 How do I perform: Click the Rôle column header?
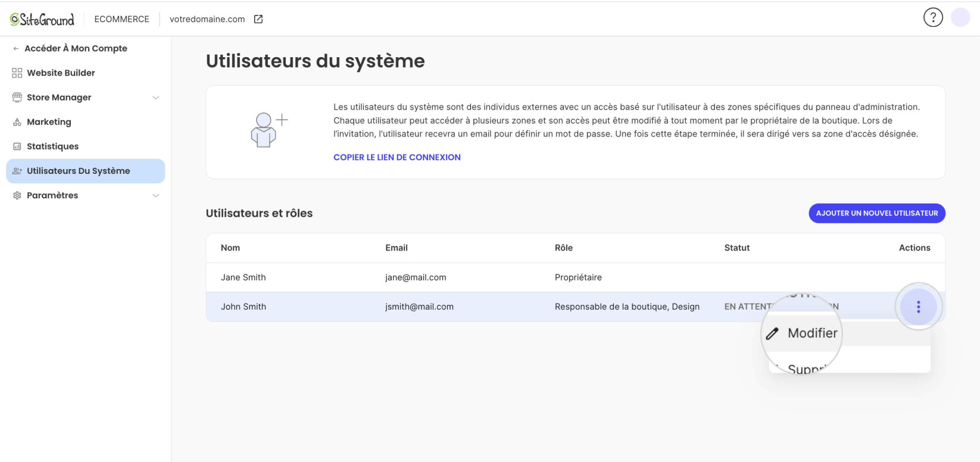pos(564,248)
